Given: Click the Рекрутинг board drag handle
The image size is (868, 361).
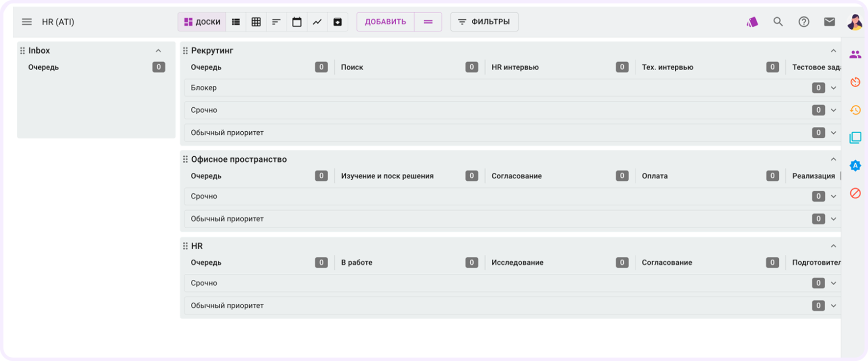Looking at the screenshot, I should click(x=185, y=50).
